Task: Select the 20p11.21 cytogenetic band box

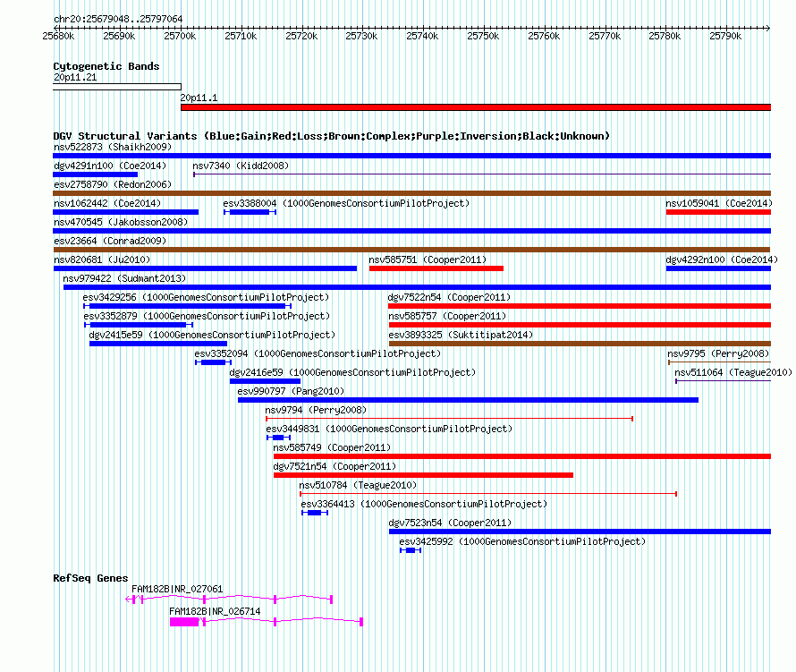Action: tap(117, 87)
